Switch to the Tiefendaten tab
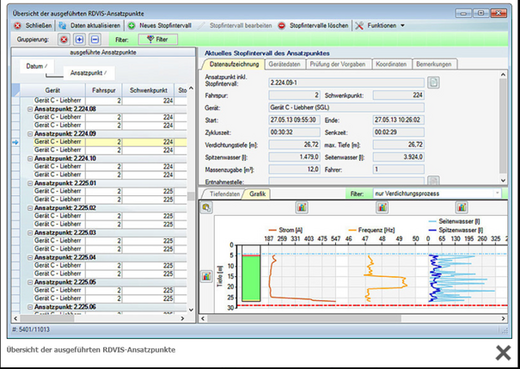 225,194
